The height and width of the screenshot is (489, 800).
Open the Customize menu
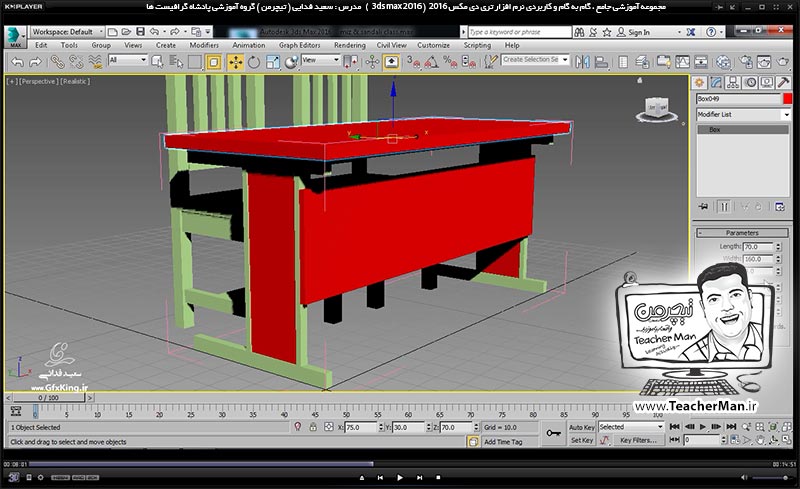(433, 45)
